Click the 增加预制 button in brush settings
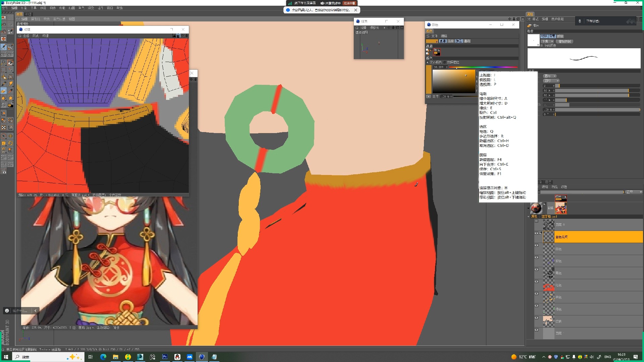 click(565, 42)
